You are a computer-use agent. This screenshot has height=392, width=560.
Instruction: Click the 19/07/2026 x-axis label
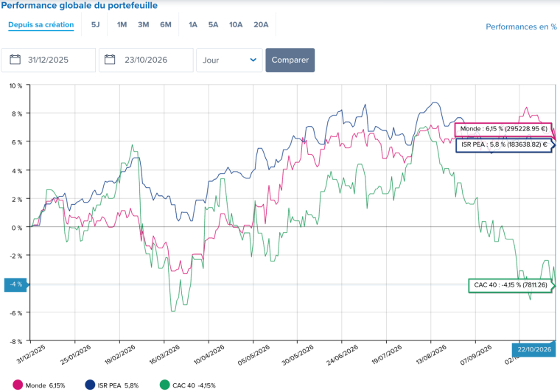[386, 354]
